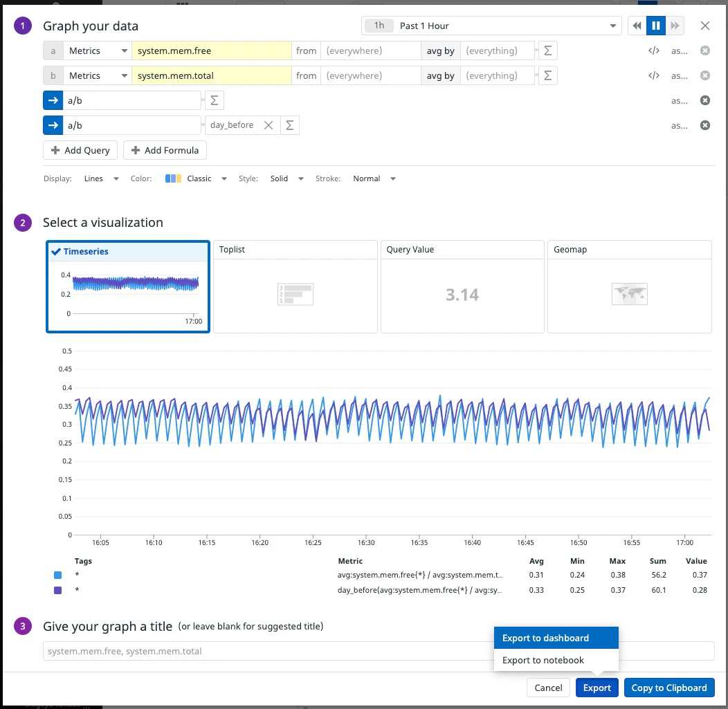Pause the live time range updates
This screenshot has width=728, height=709.
click(655, 26)
